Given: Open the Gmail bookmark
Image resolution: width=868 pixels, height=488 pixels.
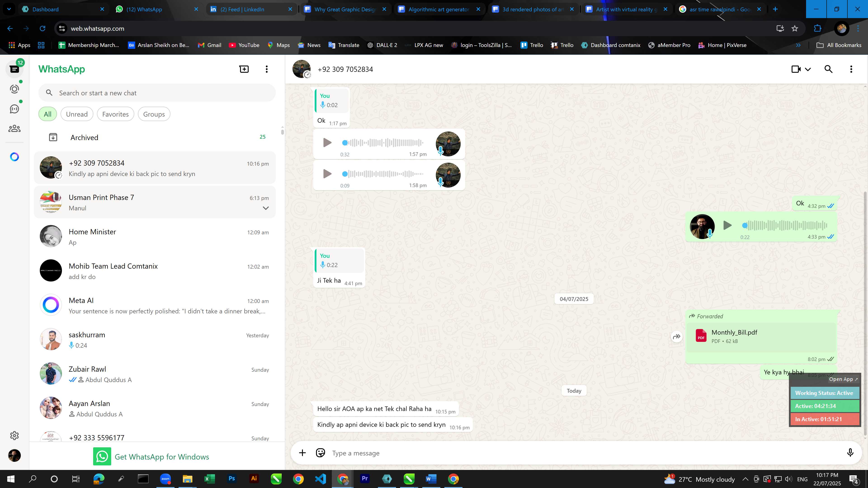Looking at the screenshot, I should tap(209, 45).
